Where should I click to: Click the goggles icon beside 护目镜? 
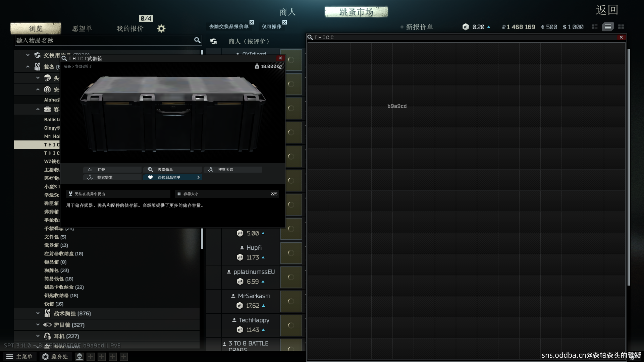click(x=47, y=325)
